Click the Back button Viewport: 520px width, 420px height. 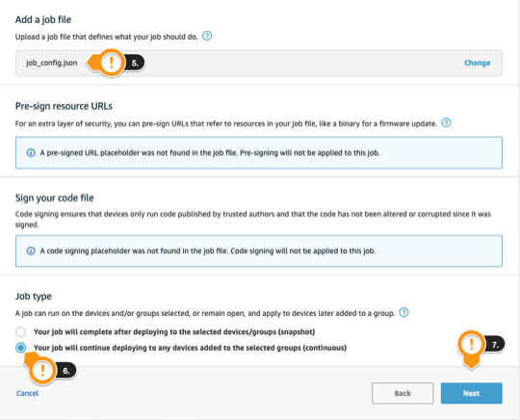403,393
